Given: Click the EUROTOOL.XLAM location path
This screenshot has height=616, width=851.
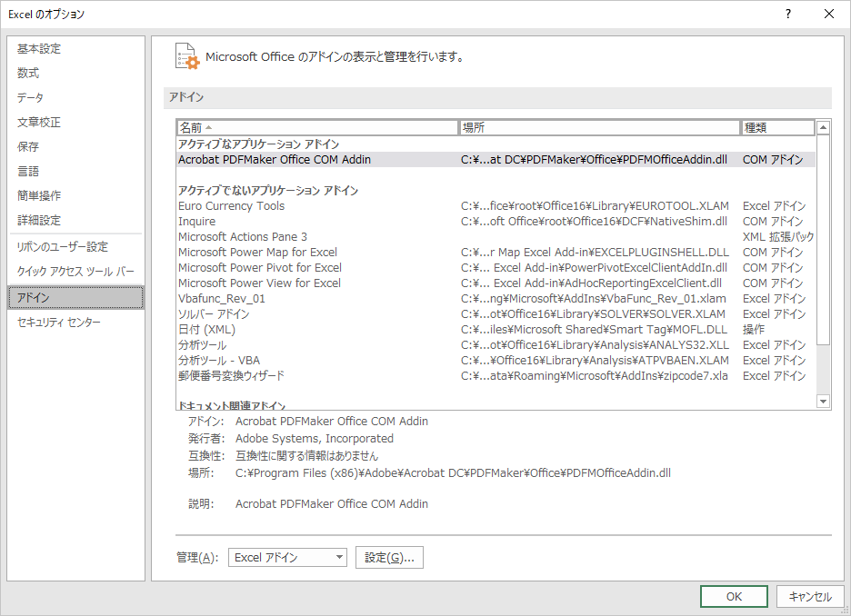Looking at the screenshot, I should pyautogui.click(x=595, y=206).
